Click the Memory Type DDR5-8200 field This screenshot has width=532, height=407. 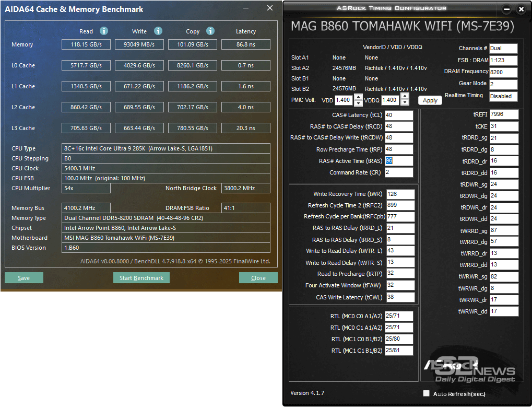pyautogui.click(x=166, y=218)
